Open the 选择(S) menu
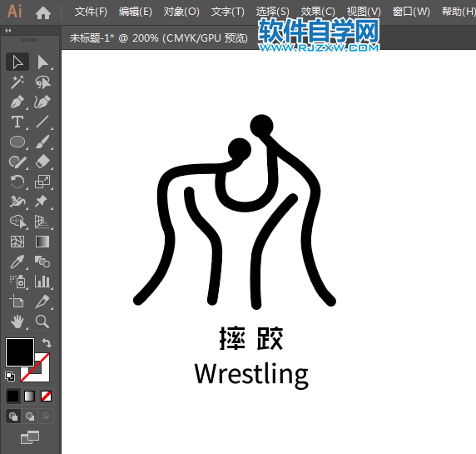 pos(273,12)
